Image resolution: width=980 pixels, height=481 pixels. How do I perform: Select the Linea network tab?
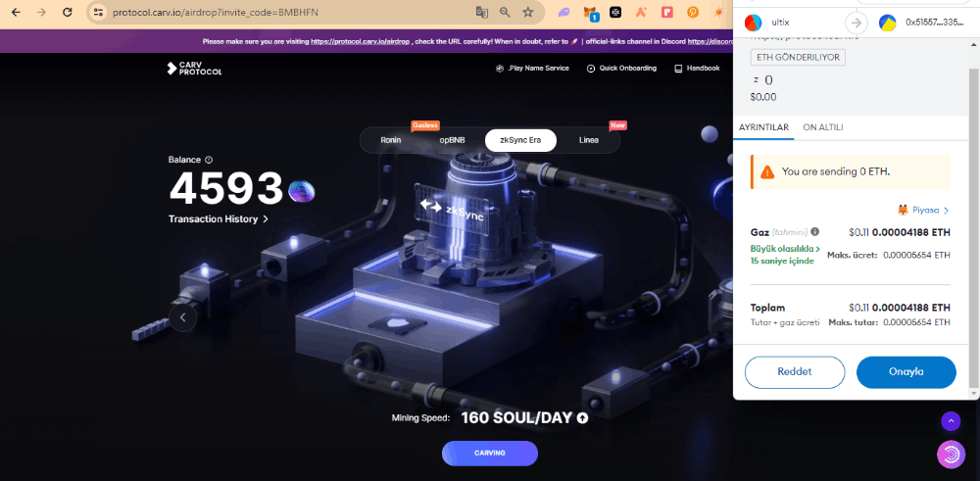[588, 140]
